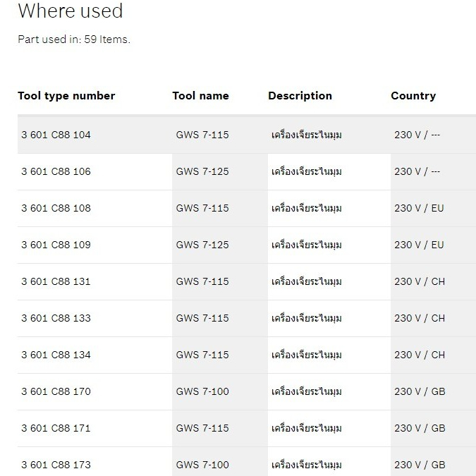The width and height of the screenshot is (476, 476).
Task: Click on entry 3 601 C88 170
Action: click(56, 391)
